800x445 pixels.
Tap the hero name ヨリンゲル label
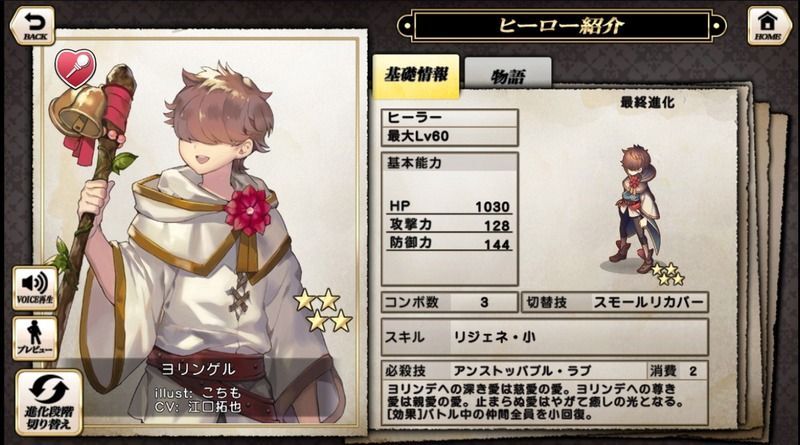click(198, 369)
